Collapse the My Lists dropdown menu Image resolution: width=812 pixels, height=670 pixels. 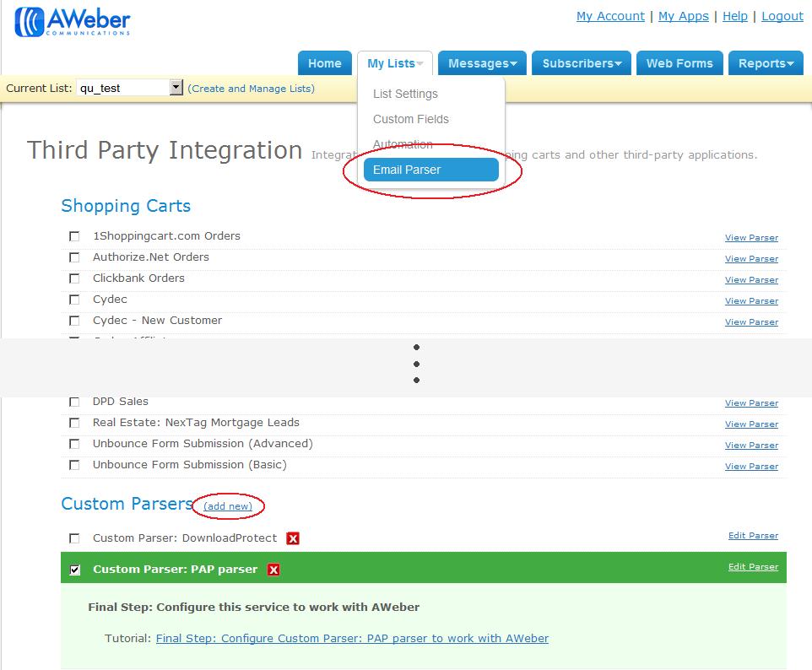[395, 63]
